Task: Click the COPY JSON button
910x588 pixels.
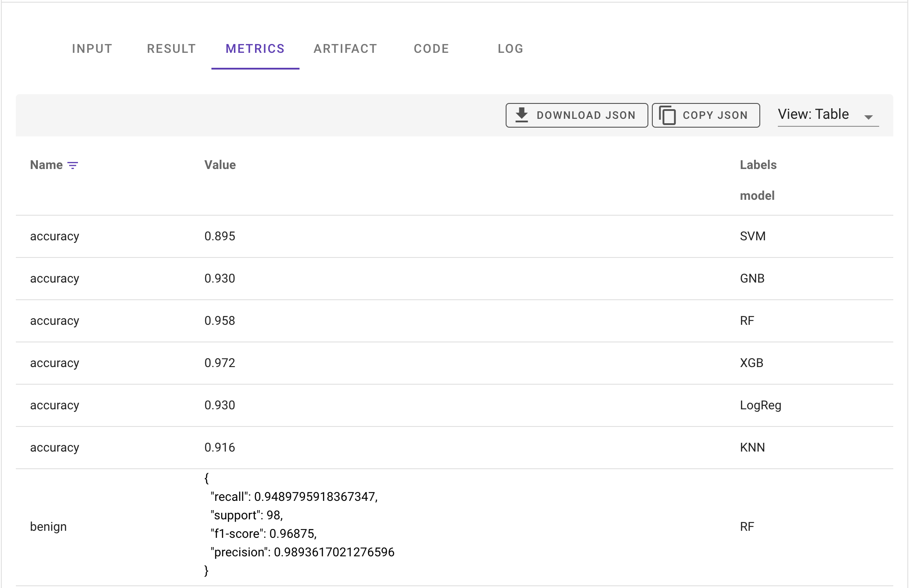Action: (705, 115)
